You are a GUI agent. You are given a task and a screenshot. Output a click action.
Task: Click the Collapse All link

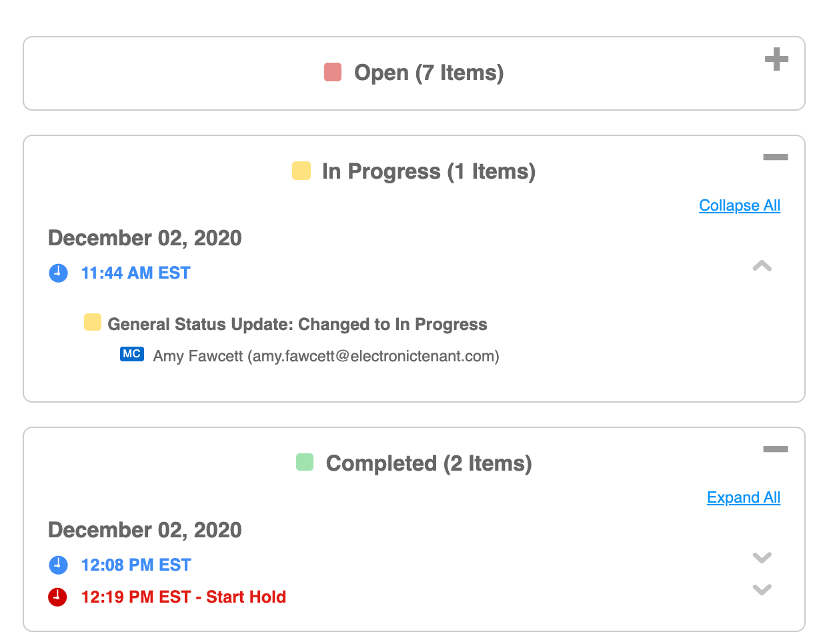[x=739, y=205]
